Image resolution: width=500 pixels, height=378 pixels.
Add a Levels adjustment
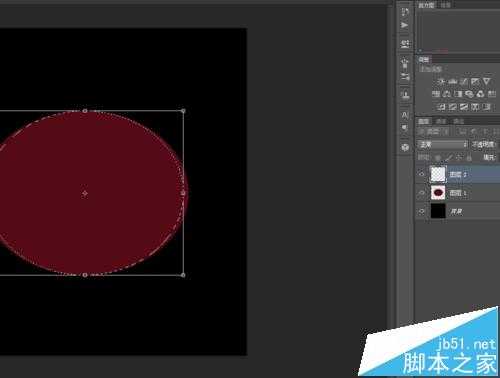(453, 81)
